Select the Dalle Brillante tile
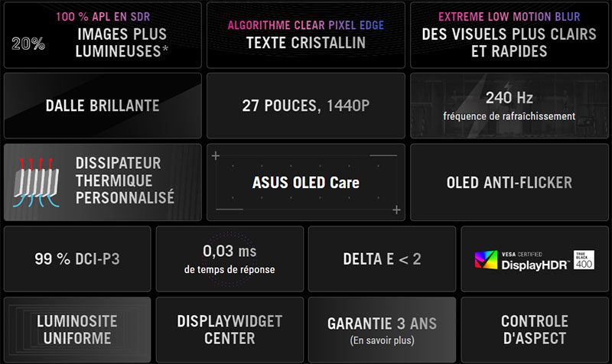 pos(102,106)
